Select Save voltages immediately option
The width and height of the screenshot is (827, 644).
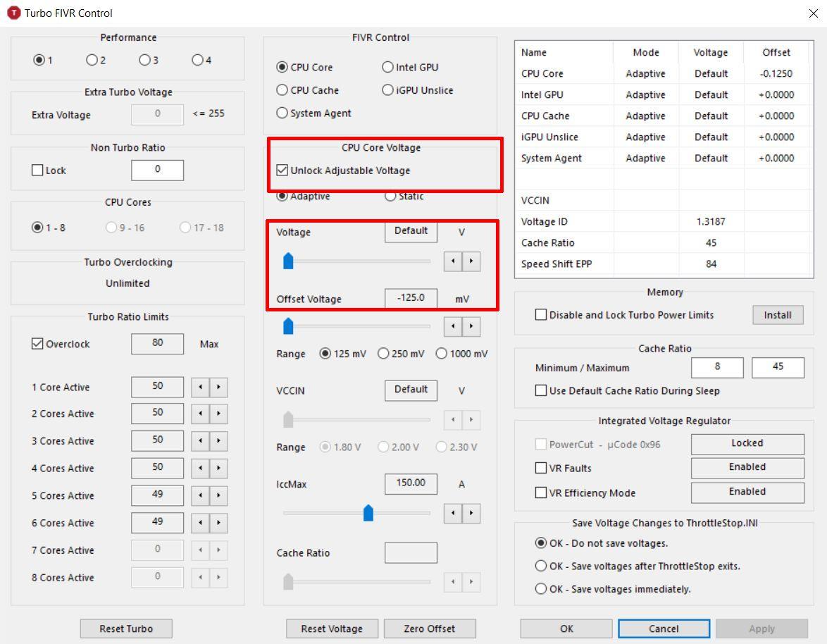point(541,589)
